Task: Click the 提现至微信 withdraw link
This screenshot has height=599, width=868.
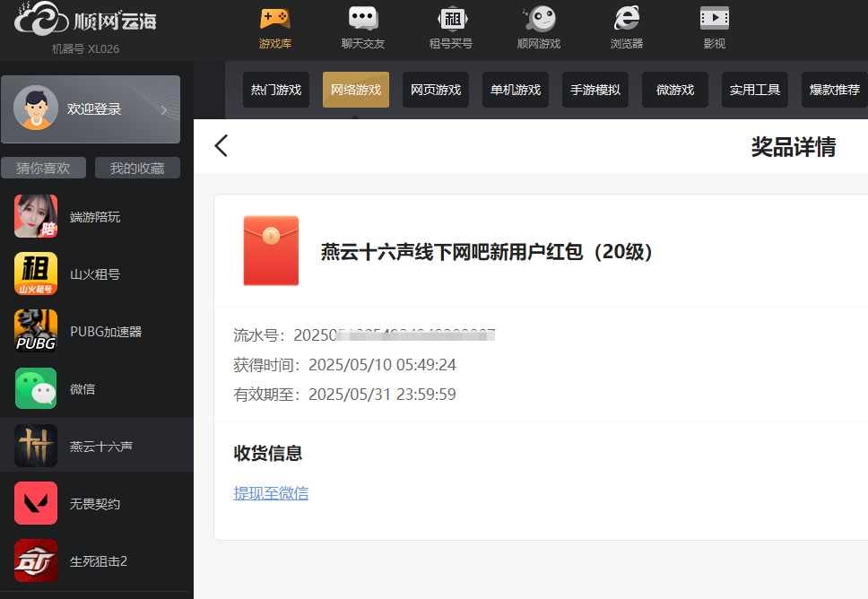Action: [x=271, y=492]
